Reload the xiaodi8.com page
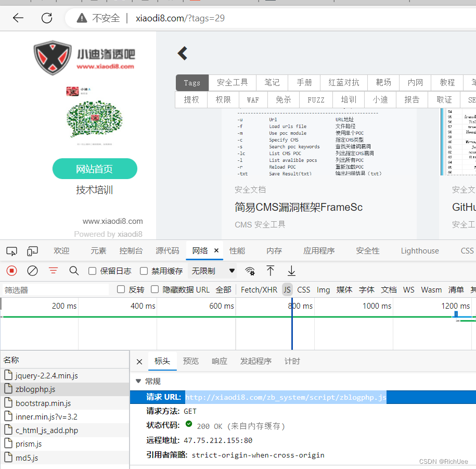Image resolution: width=476 pixels, height=469 pixels. [46, 18]
